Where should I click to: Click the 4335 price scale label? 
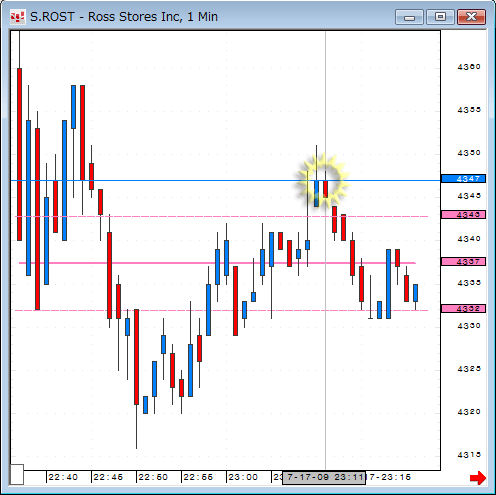tap(469, 283)
